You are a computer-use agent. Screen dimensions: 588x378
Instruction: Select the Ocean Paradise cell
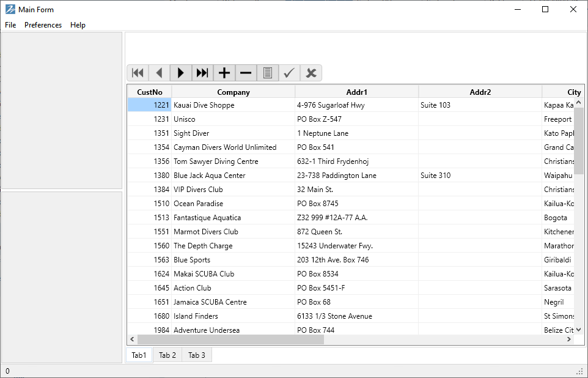click(x=233, y=204)
